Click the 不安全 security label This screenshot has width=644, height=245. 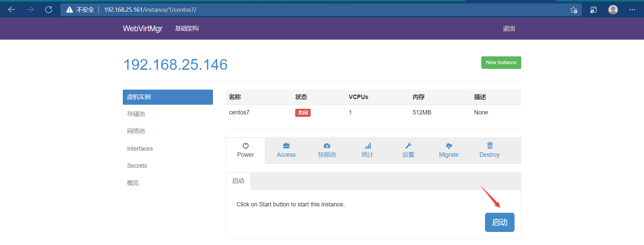click(85, 10)
